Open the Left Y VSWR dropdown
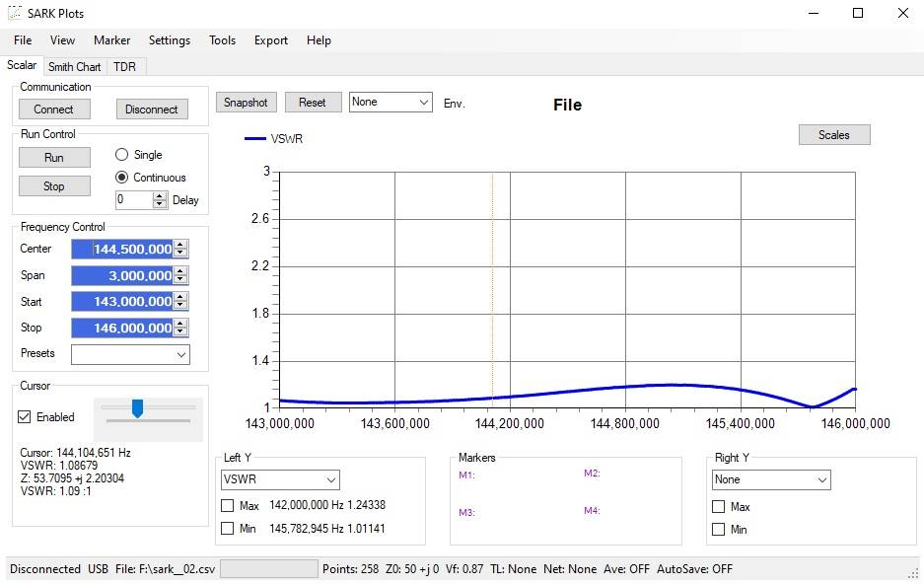924x585 pixels. tap(280, 479)
